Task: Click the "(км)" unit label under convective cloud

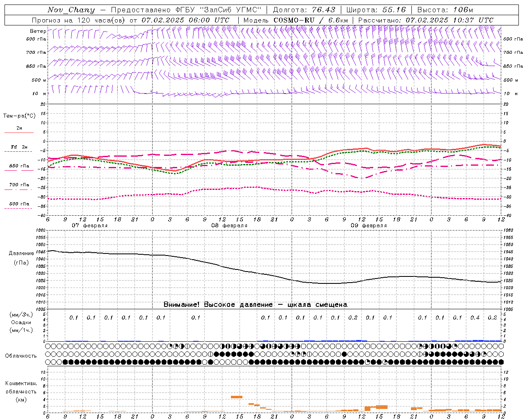Action: [x=21, y=399]
